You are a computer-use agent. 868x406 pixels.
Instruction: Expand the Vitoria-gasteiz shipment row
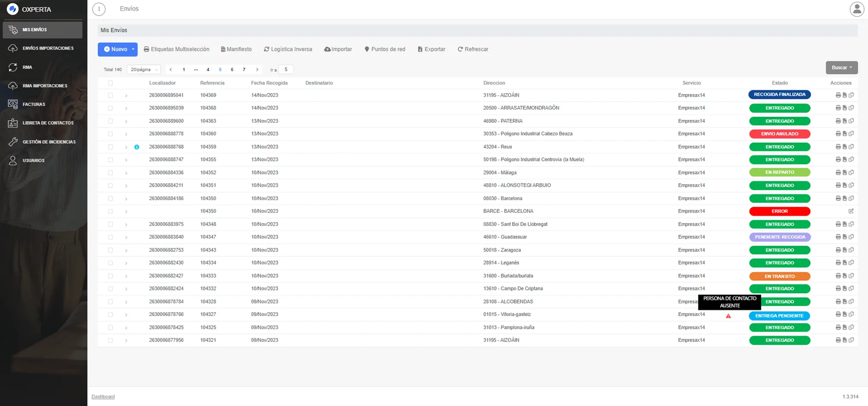(126, 314)
